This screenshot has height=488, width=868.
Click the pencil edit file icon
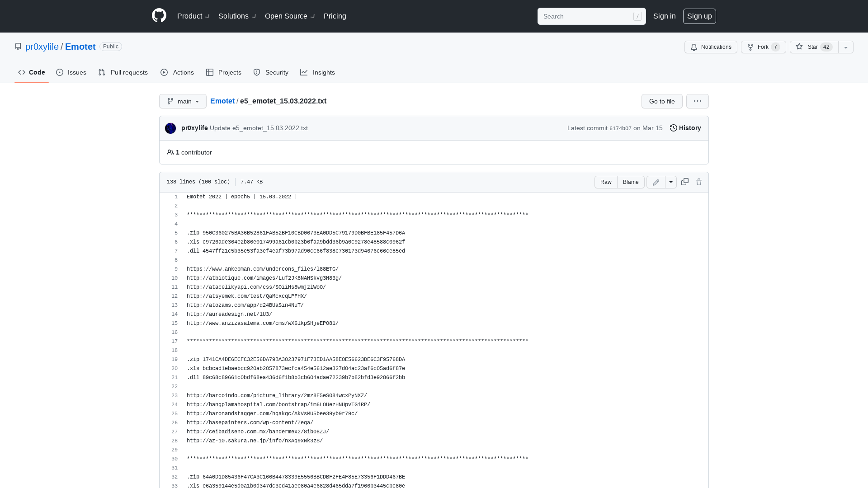coord(656,182)
